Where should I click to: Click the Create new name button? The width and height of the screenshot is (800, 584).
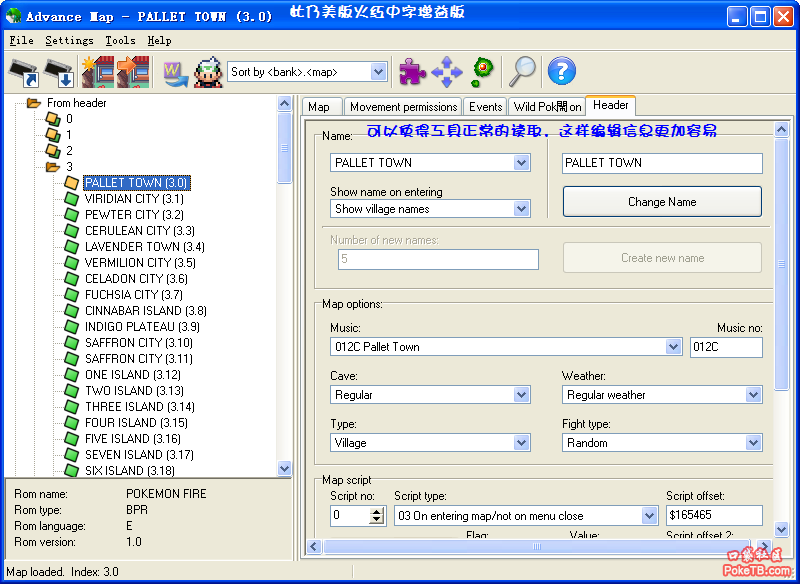click(x=662, y=258)
